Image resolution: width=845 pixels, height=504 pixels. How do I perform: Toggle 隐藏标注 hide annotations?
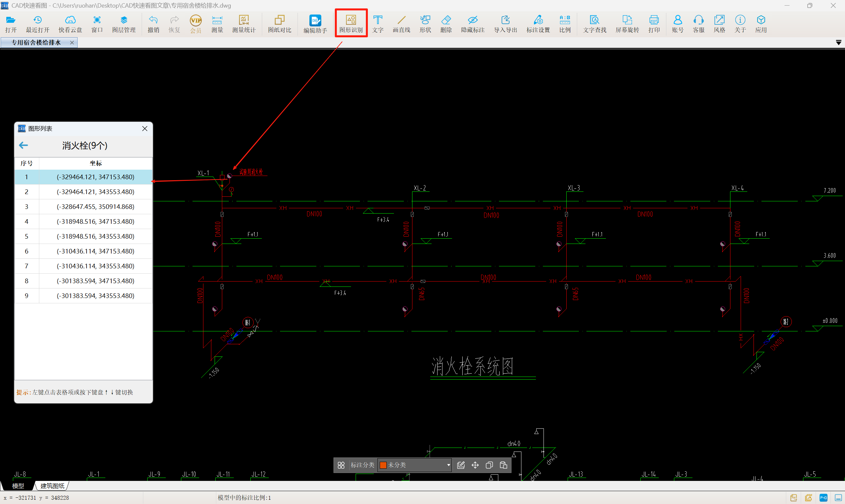coord(473,23)
